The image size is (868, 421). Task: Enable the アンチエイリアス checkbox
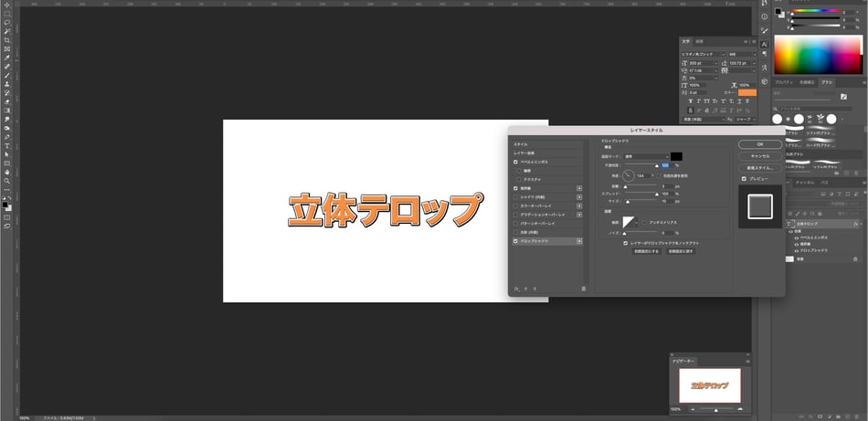point(643,222)
